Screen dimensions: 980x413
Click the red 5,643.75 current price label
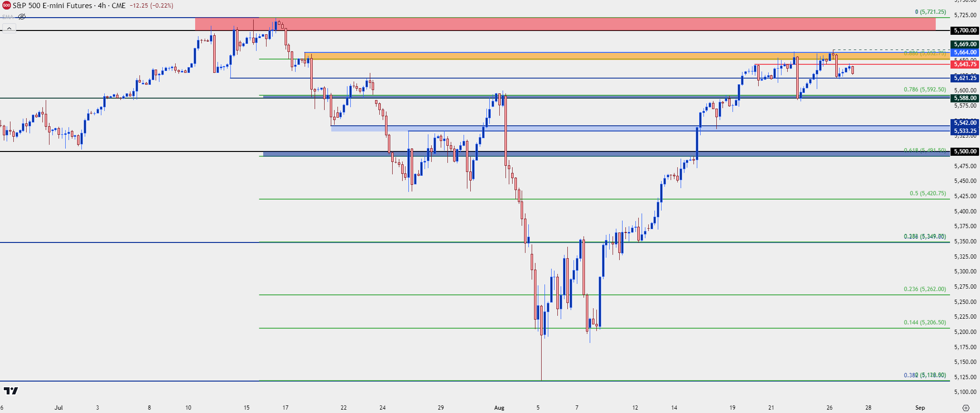964,64
